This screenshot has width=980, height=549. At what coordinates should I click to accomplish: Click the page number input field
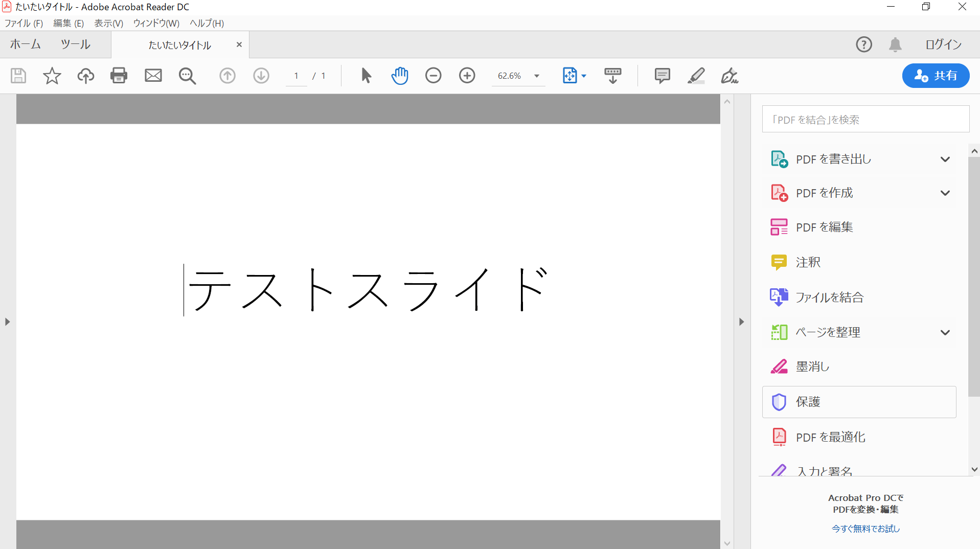click(x=296, y=76)
